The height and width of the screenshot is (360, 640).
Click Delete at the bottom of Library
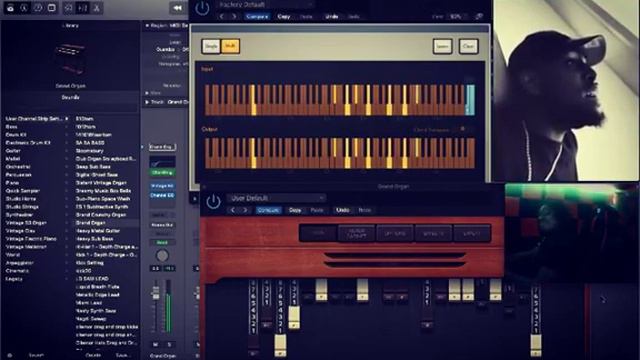(93, 356)
